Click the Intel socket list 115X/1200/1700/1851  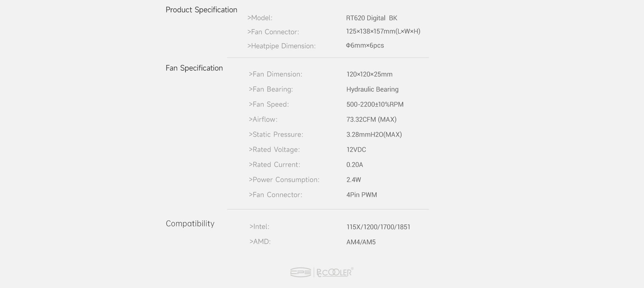[378, 227]
